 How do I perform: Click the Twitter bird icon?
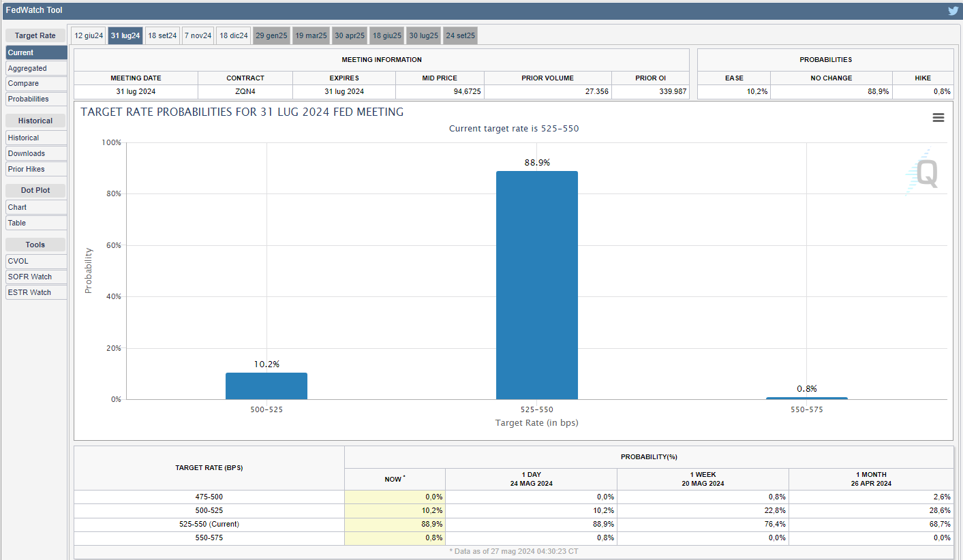pyautogui.click(x=953, y=10)
